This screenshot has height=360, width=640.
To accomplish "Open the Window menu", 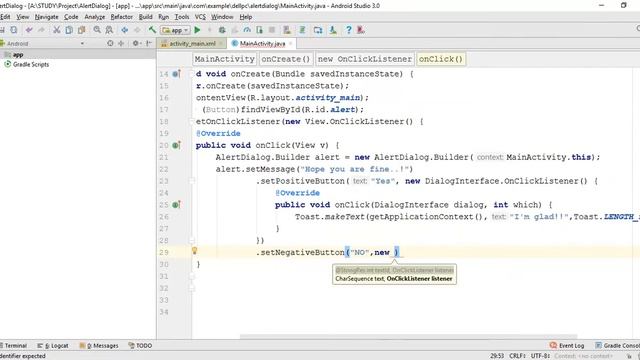I will point(222,17).
